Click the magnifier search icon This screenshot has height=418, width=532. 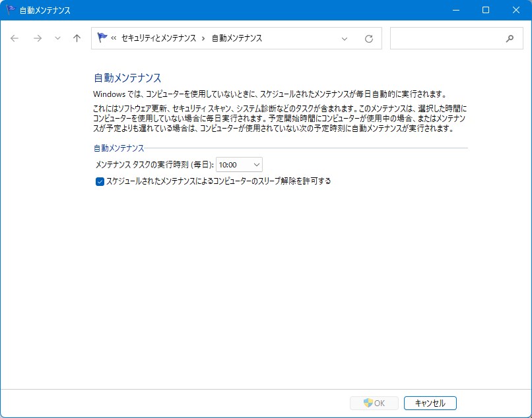point(510,38)
